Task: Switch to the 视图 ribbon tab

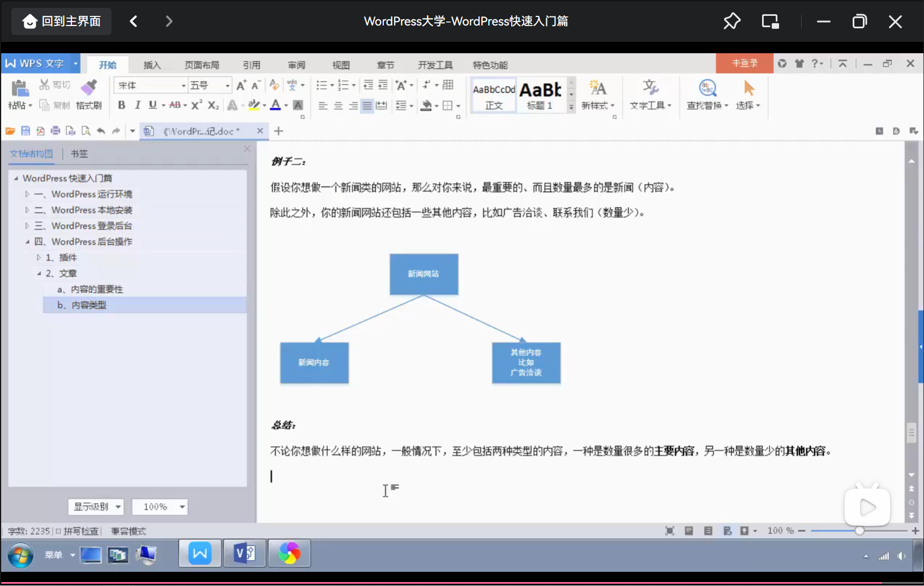Action: click(x=341, y=65)
